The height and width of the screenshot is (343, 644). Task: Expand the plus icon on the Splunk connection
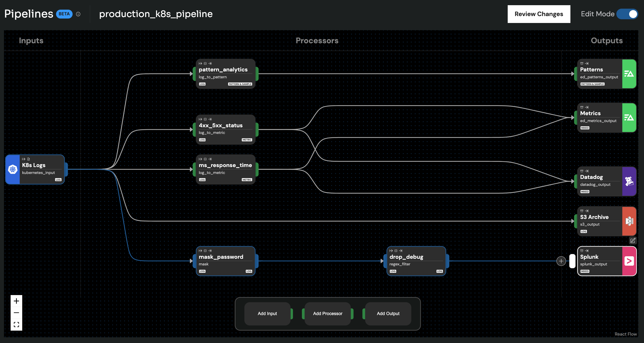click(561, 261)
